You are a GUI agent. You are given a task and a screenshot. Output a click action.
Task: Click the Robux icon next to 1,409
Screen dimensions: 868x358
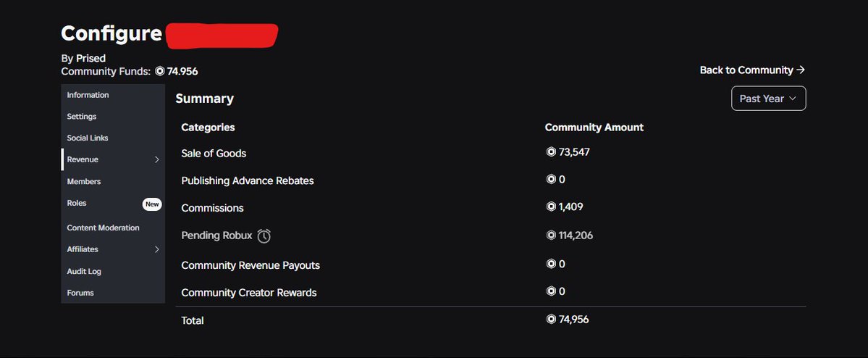[x=551, y=207]
